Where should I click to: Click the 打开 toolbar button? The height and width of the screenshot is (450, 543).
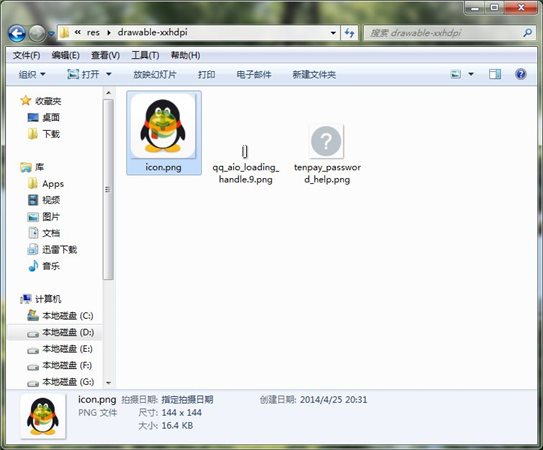point(83,74)
